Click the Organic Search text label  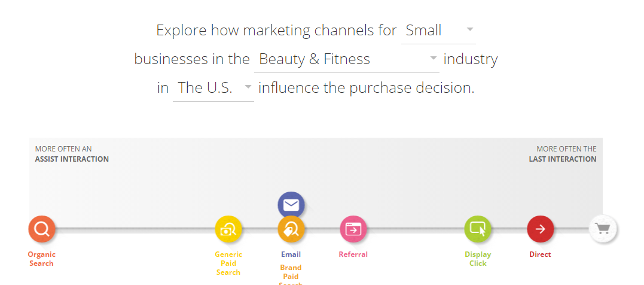(x=41, y=259)
